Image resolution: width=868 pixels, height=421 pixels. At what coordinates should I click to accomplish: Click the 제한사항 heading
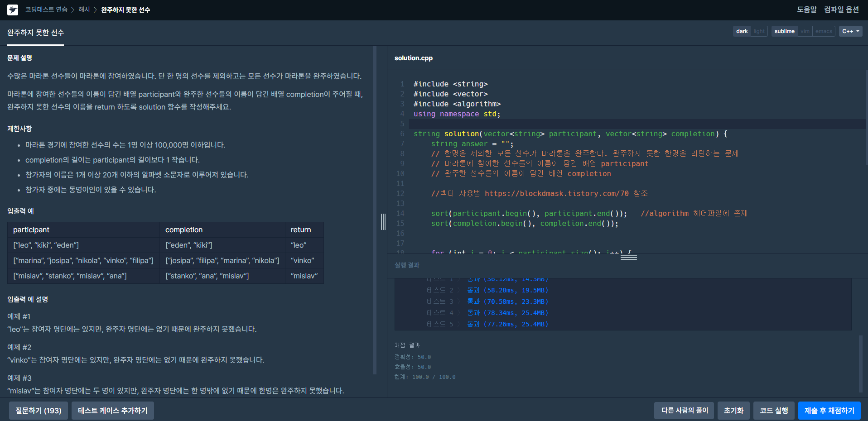[x=19, y=129]
